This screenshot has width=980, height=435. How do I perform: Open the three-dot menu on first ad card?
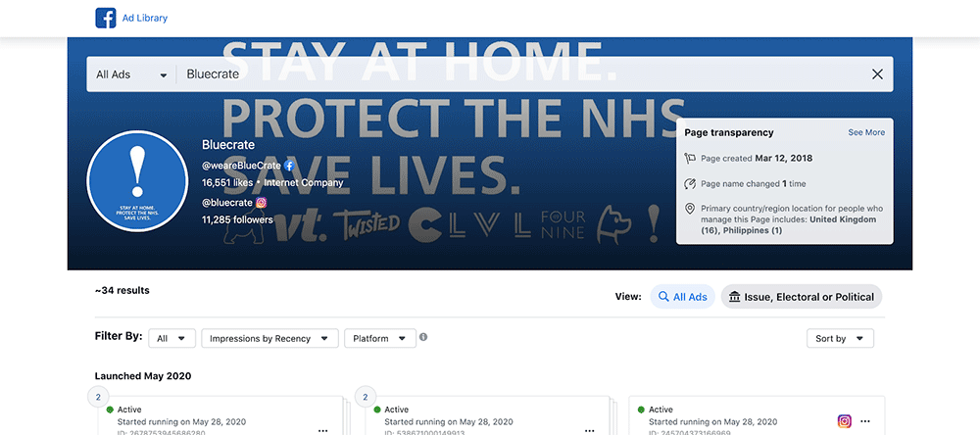323,429
